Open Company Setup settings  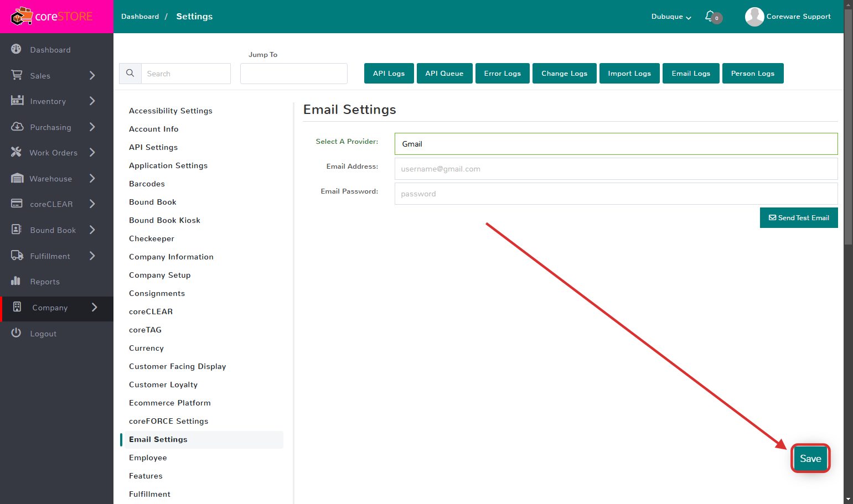(x=159, y=275)
